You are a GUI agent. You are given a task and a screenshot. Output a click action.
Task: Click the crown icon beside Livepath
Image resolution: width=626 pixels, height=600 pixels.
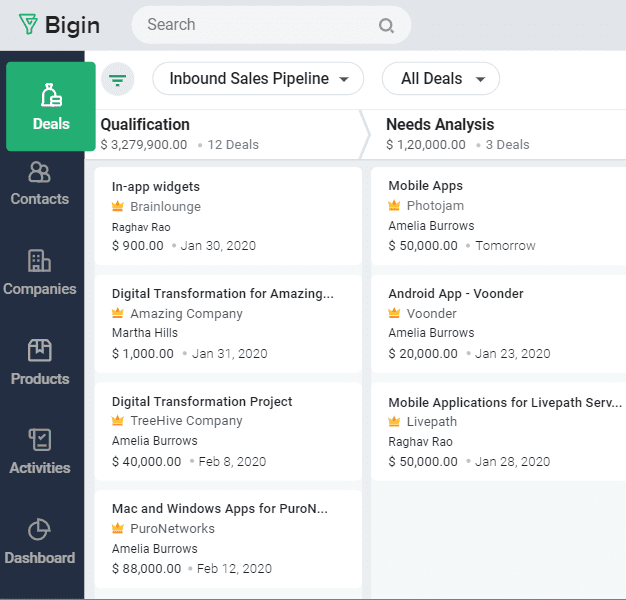[394, 421]
